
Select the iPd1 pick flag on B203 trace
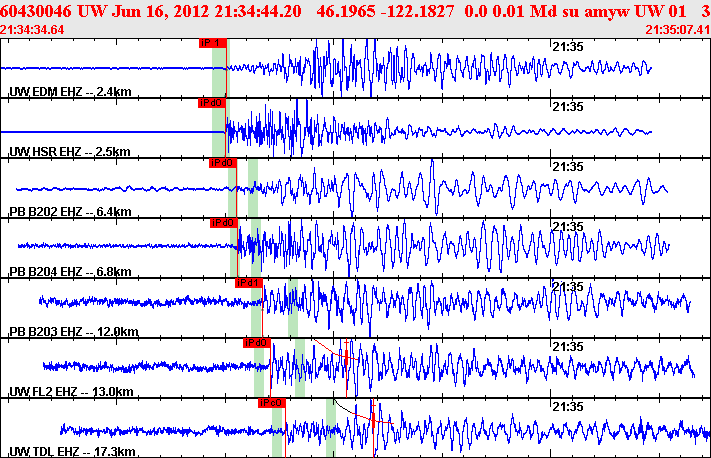pyautogui.click(x=248, y=283)
